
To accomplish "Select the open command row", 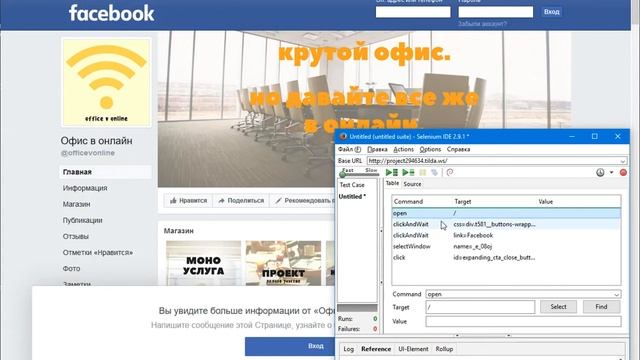I will click(x=506, y=213).
